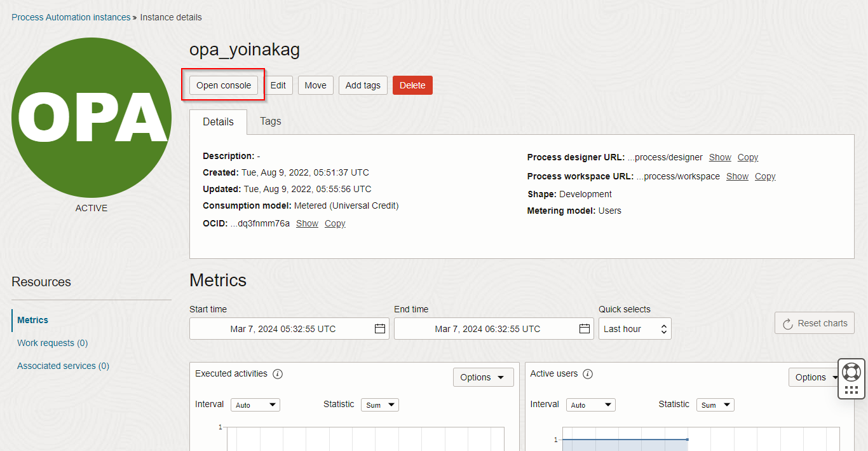The image size is (868, 451).
Task: Click the Active users info icon
Action: 588,374
